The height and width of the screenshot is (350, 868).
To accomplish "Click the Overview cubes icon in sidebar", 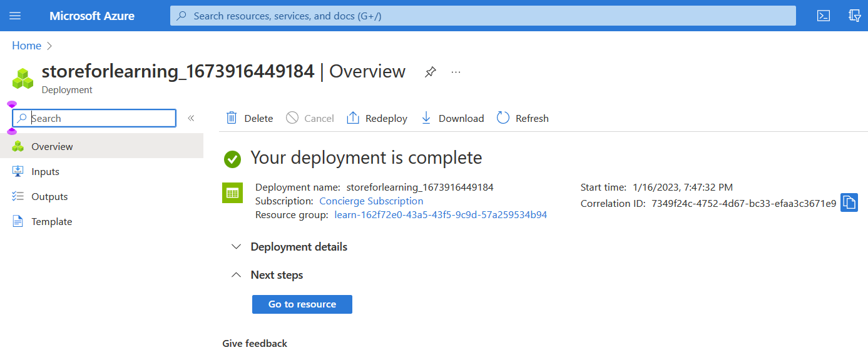I will coord(18,146).
